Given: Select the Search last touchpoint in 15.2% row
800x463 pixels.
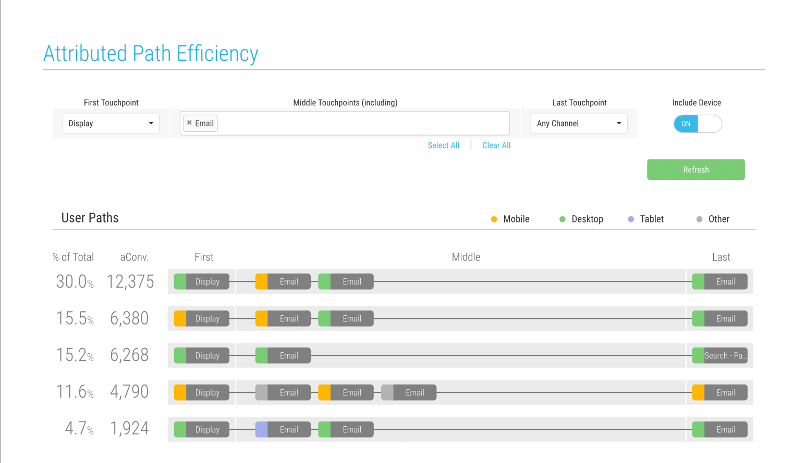Looking at the screenshot, I should point(720,356).
